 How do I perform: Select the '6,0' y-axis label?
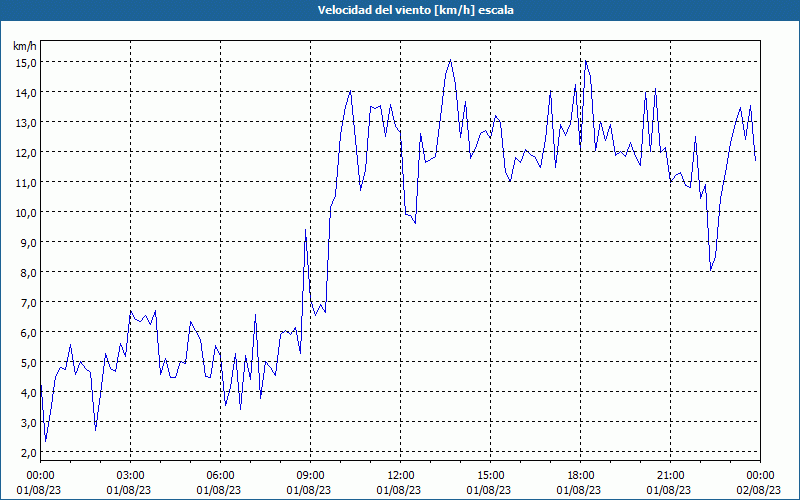28,333
